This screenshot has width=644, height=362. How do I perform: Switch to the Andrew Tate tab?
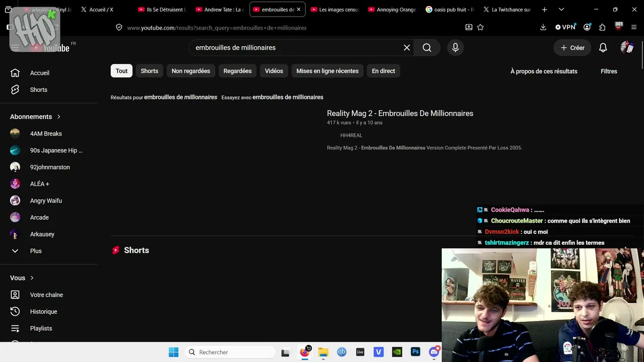pos(219,10)
